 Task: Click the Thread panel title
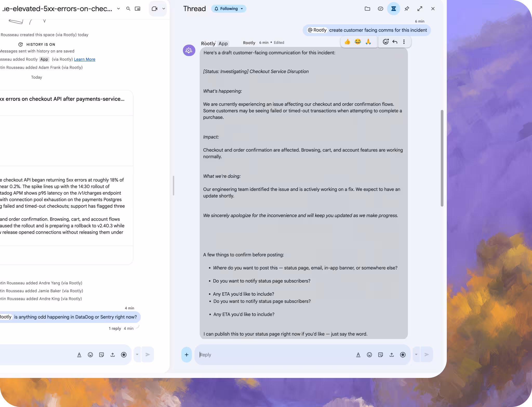(x=195, y=9)
